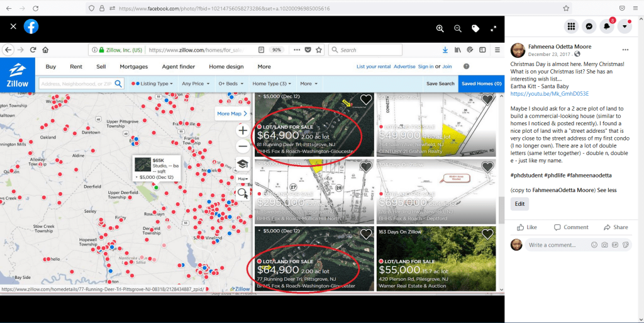Open post options three-dot menu
Screen dimensions: 644x323
click(625, 49)
